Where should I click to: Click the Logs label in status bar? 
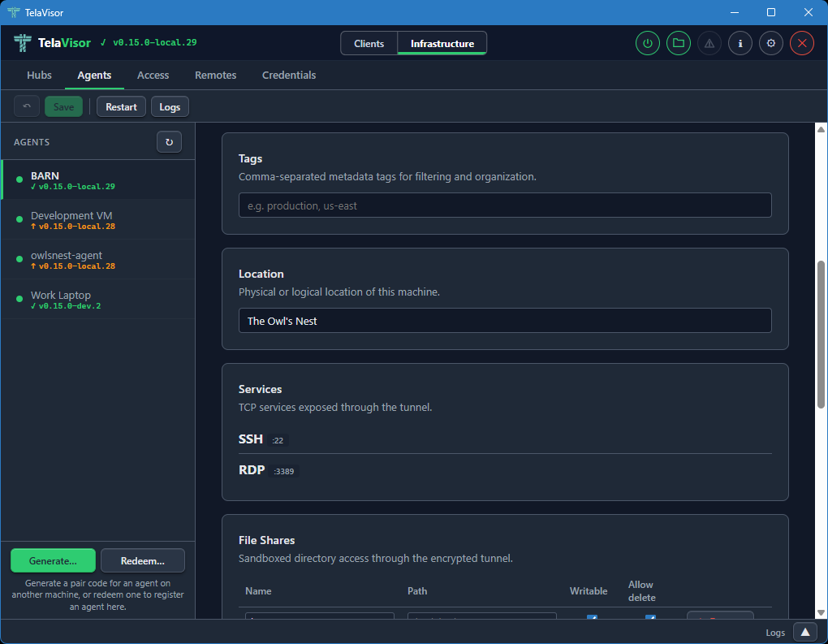pyautogui.click(x=775, y=633)
